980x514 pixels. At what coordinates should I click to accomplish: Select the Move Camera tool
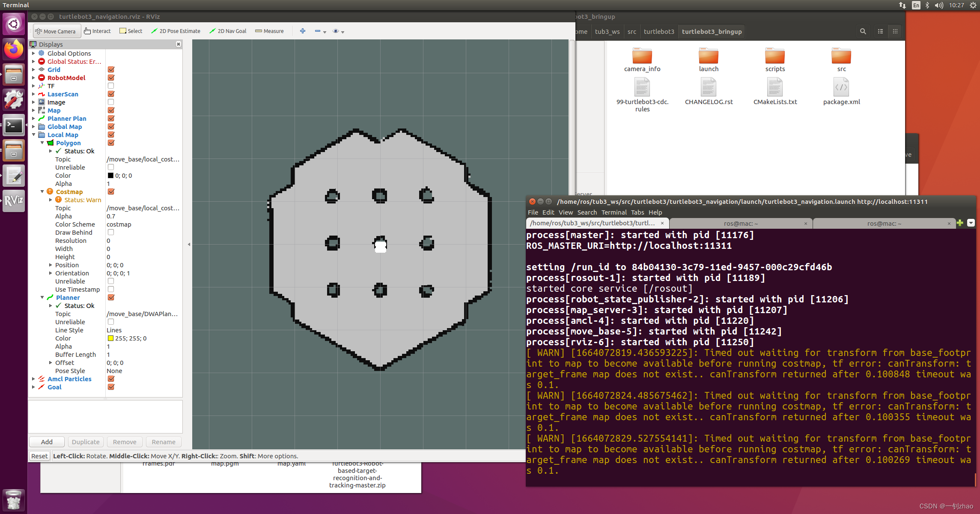coord(56,31)
